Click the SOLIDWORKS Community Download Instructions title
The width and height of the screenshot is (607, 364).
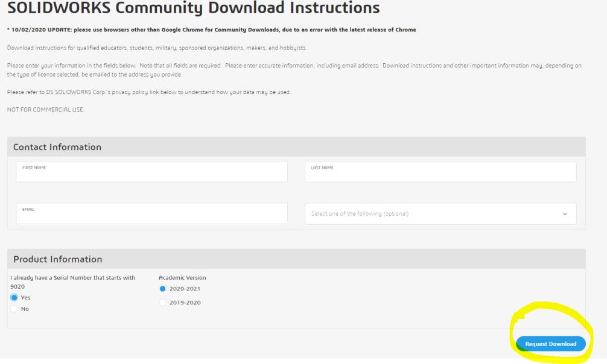click(194, 8)
